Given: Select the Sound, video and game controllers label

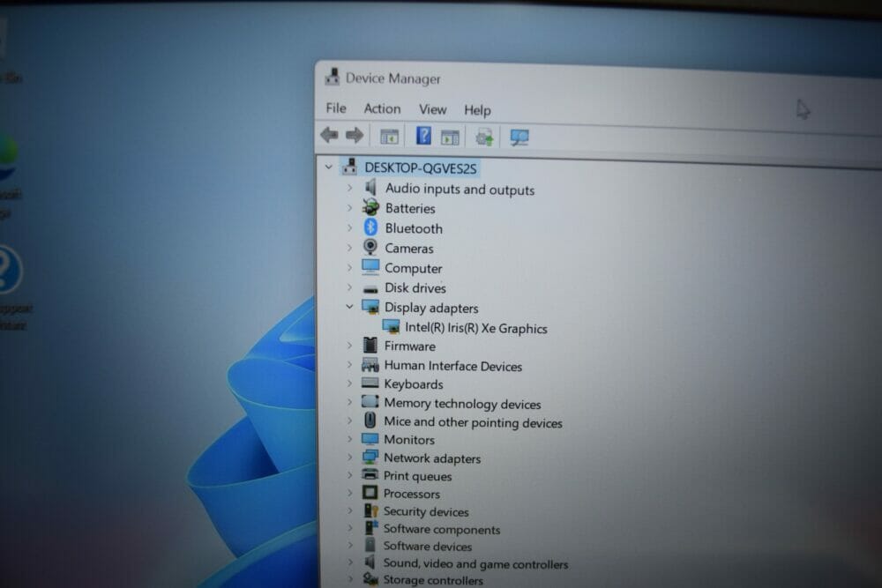Looking at the screenshot, I should 475,564.
